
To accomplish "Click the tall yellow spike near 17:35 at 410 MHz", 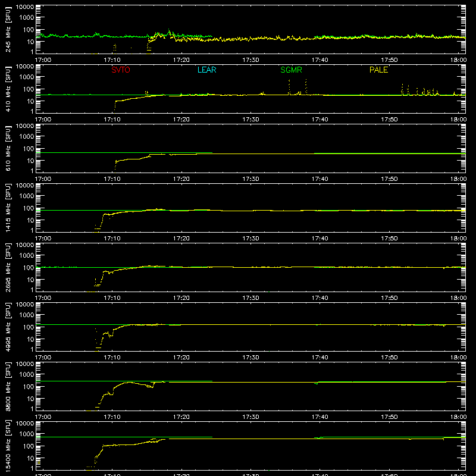I will 289,87.
